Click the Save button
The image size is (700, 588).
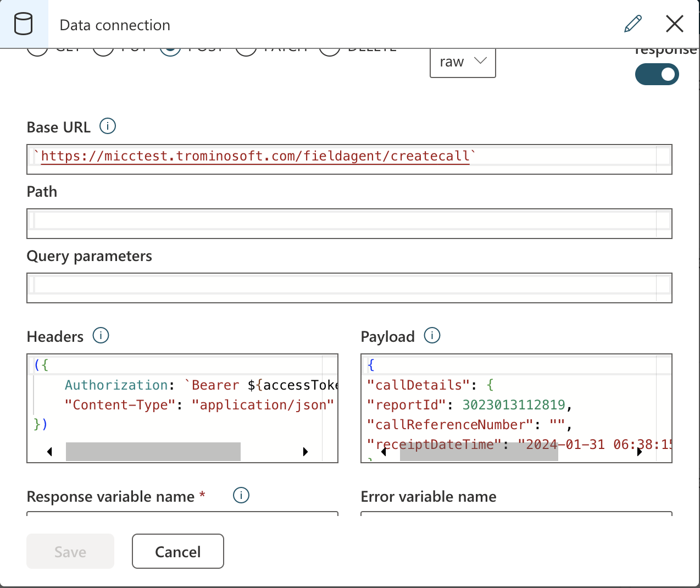tap(70, 551)
